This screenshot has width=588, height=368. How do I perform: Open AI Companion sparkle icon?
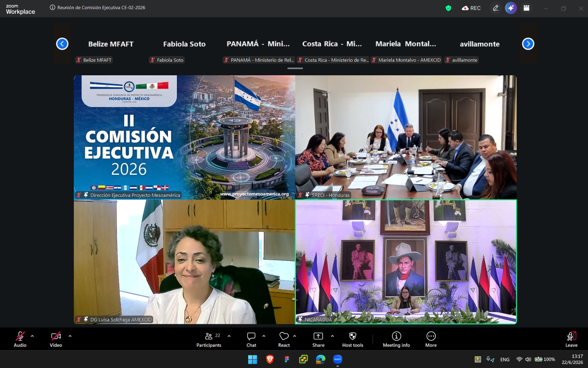(x=511, y=8)
